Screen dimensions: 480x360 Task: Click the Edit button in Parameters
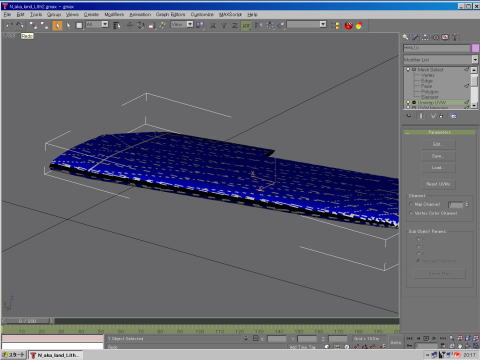[438, 144]
